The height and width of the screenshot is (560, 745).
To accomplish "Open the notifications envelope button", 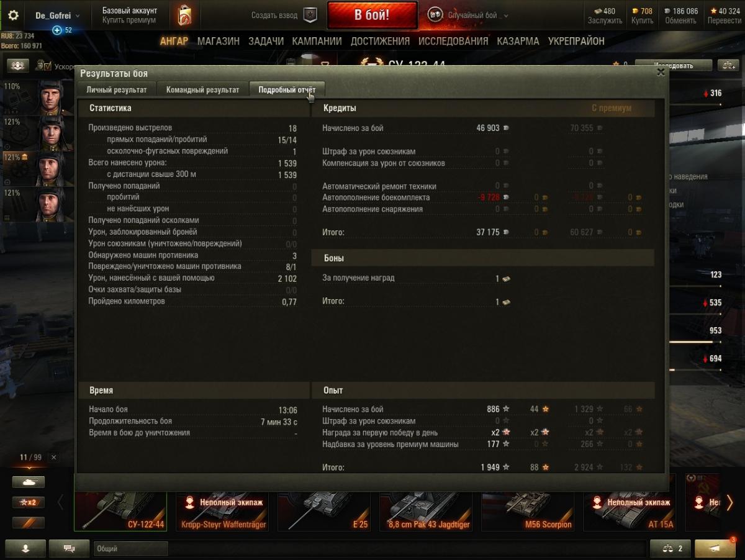I will pos(715,549).
